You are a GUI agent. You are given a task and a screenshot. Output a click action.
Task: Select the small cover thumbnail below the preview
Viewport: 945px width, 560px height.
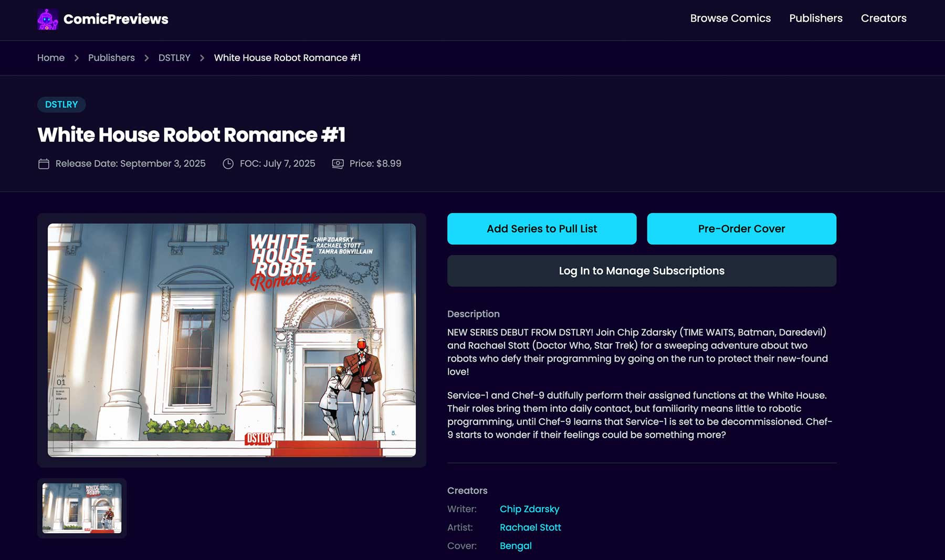(x=81, y=508)
